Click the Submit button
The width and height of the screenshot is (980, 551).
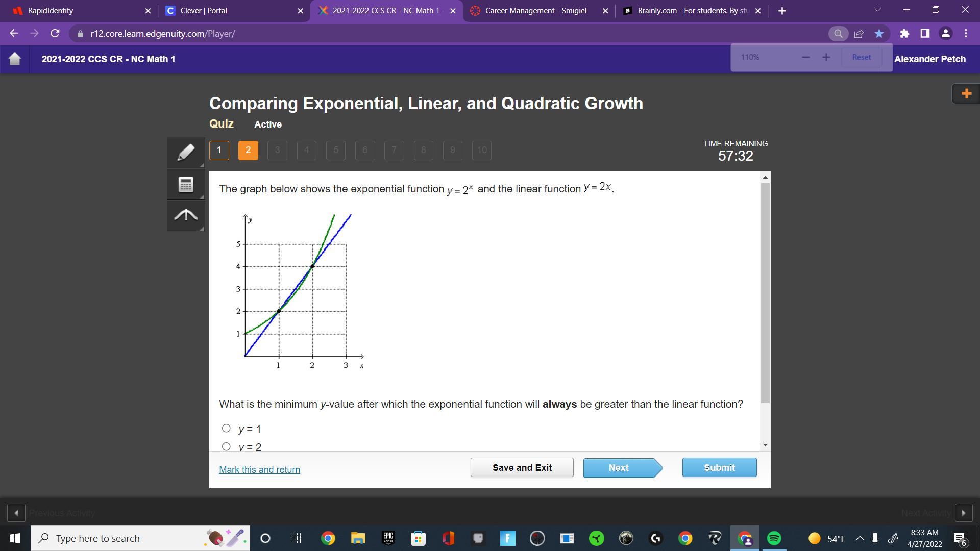(719, 467)
